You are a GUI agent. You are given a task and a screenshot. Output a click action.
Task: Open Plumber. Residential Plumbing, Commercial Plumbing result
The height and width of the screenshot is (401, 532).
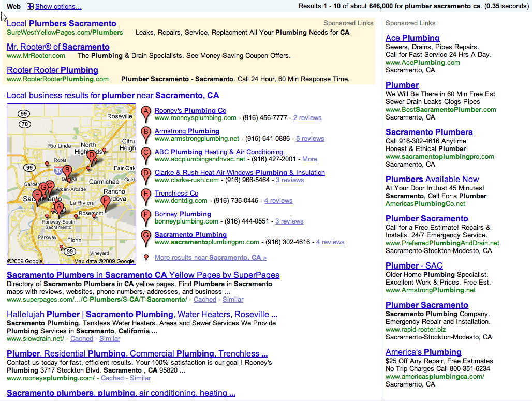[x=137, y=353]
